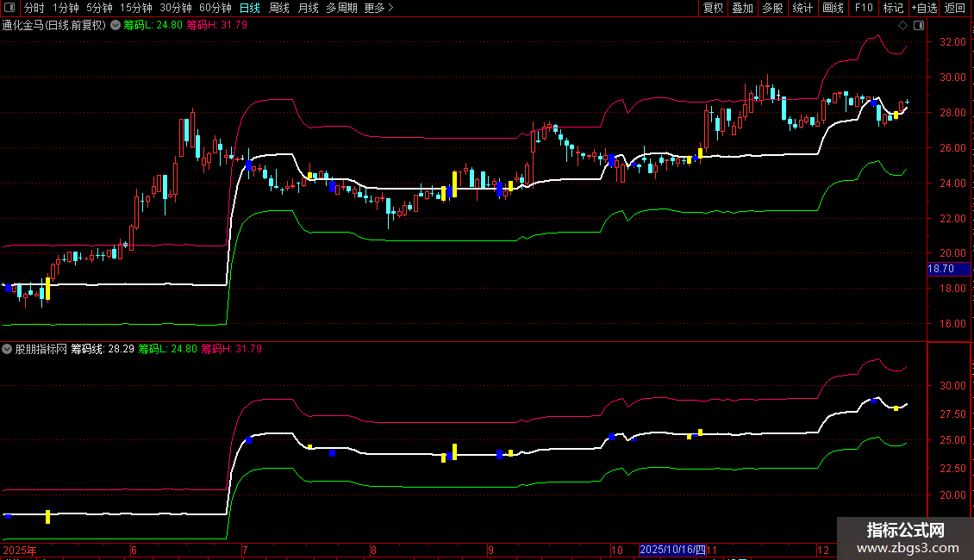Click the 筹码H: 31.79 value in sub-chart

pos(232,349)
